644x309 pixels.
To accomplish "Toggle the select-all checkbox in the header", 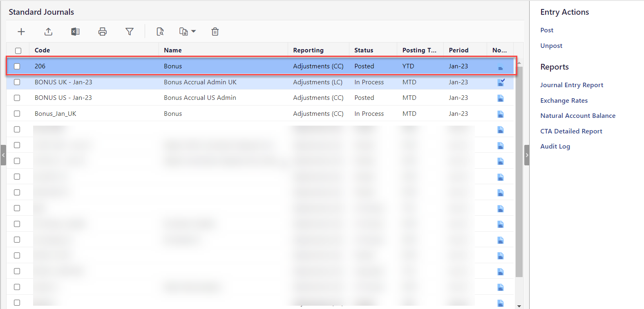I will [18, 51].
